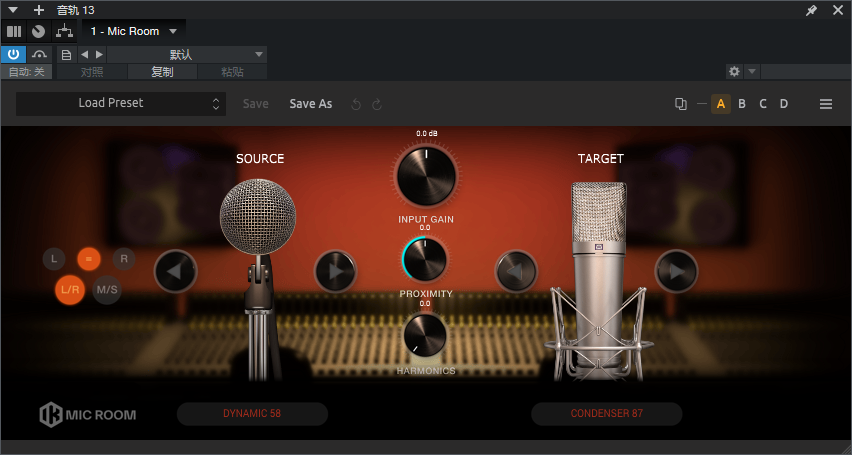
Task: Open the preset document icon
Action: coord(66,55)
